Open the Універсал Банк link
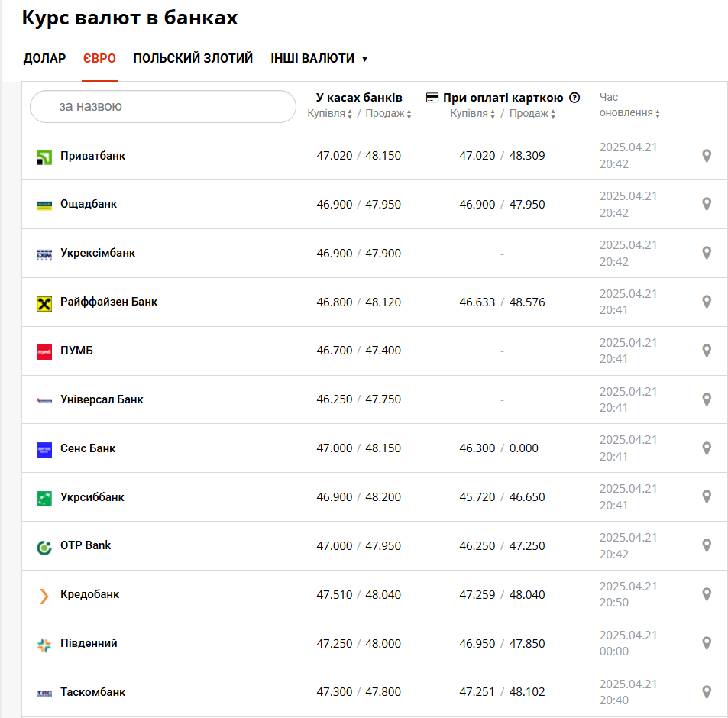The image size is (728, 718). pos(102,399)
